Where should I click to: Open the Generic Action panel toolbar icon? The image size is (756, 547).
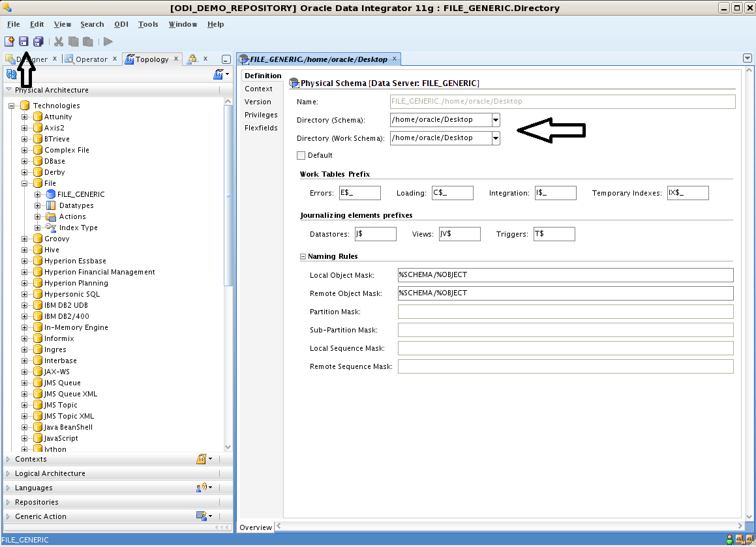point(204,516)
